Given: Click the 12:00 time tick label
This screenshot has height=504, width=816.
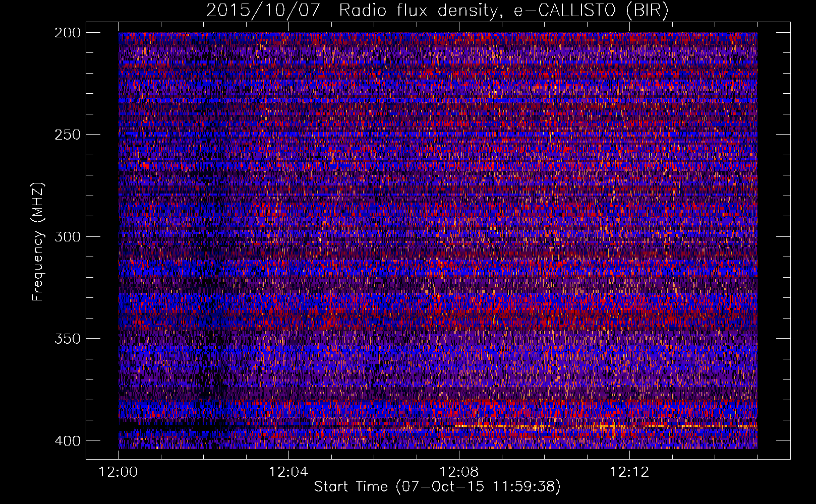Looking at the screenshot, I should [118, 472].
